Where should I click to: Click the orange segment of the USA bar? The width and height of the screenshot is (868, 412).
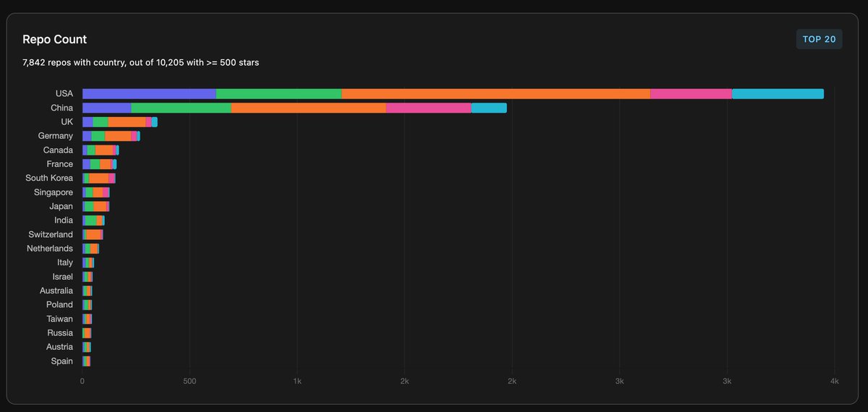(x=495, y=94)
